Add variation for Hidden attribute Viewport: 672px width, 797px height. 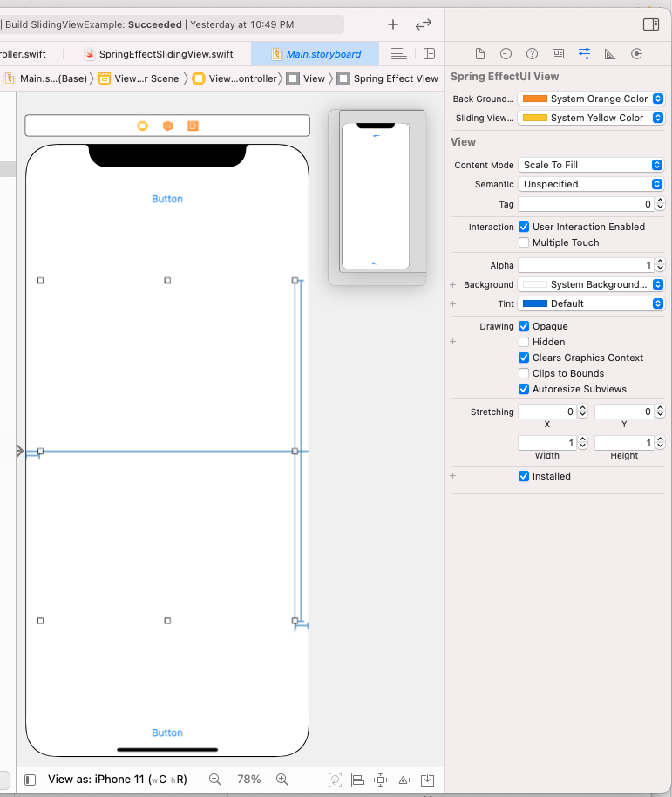(453, 342)
